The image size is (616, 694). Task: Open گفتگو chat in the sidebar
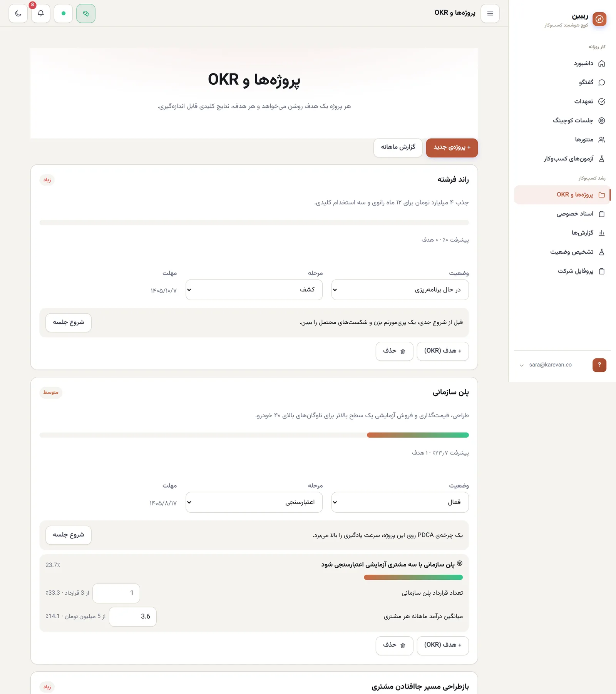(x=562, y=82)
